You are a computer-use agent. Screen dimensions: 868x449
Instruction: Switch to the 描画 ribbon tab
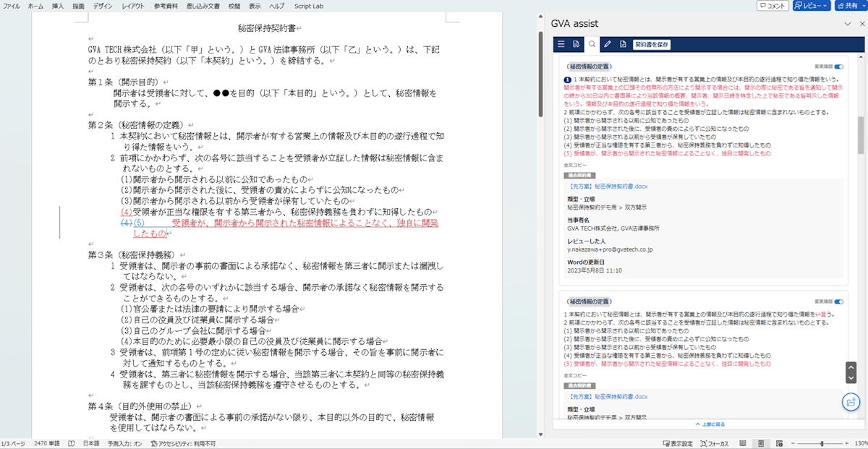78,6
